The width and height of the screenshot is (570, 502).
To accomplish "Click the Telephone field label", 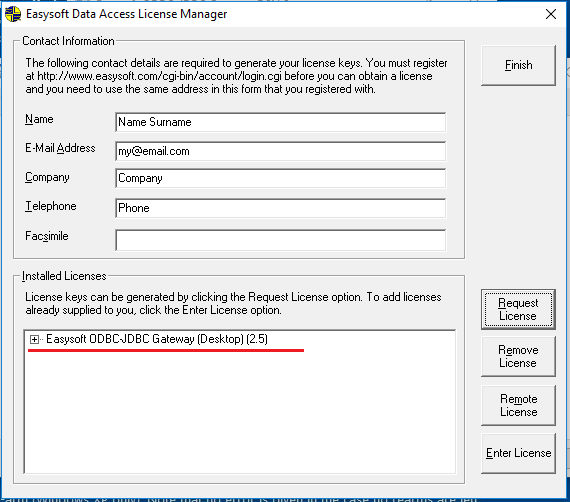I will pyautogui.click(x=51, y=206).
